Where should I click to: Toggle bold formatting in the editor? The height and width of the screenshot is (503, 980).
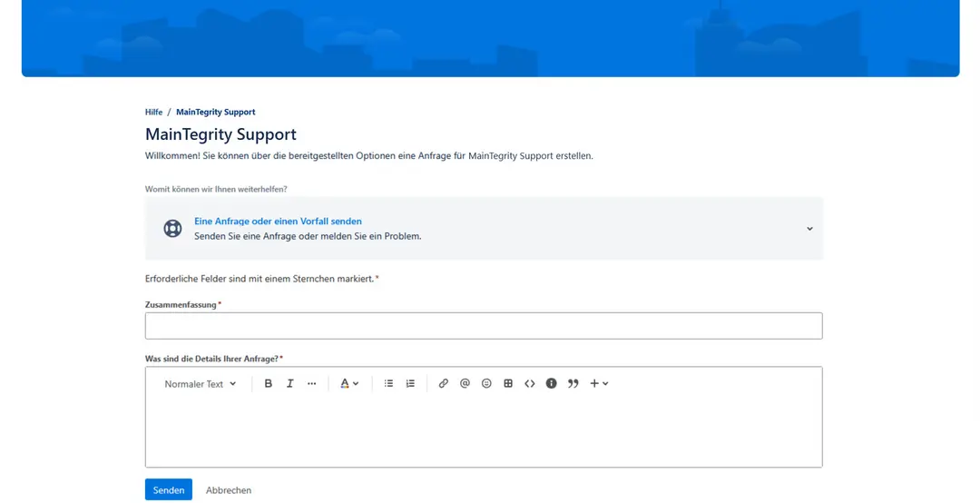[268, 383]
